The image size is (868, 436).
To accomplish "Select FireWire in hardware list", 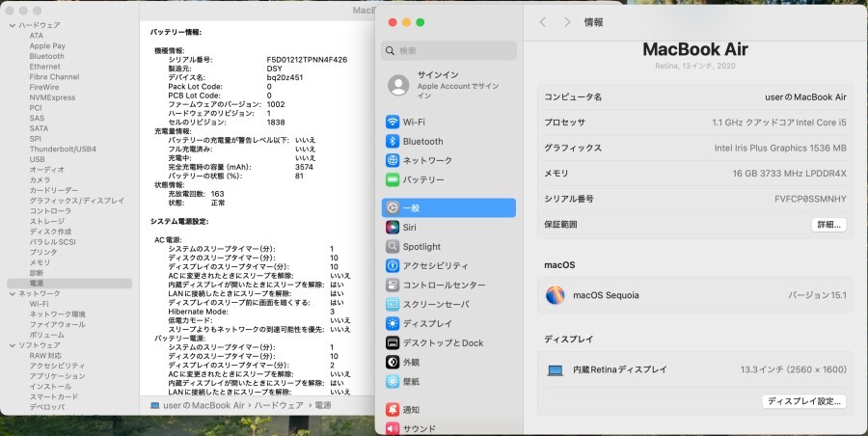I will tap(44, 87).
